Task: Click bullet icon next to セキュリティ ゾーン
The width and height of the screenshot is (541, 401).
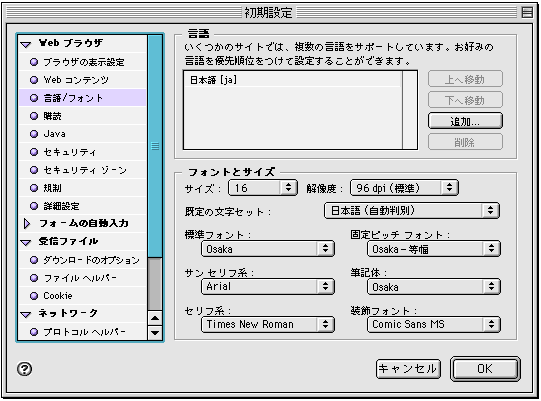Action: point(34,170)
